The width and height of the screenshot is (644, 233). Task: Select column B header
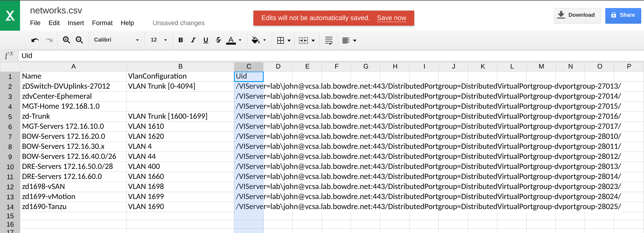(x=180, y=67)
